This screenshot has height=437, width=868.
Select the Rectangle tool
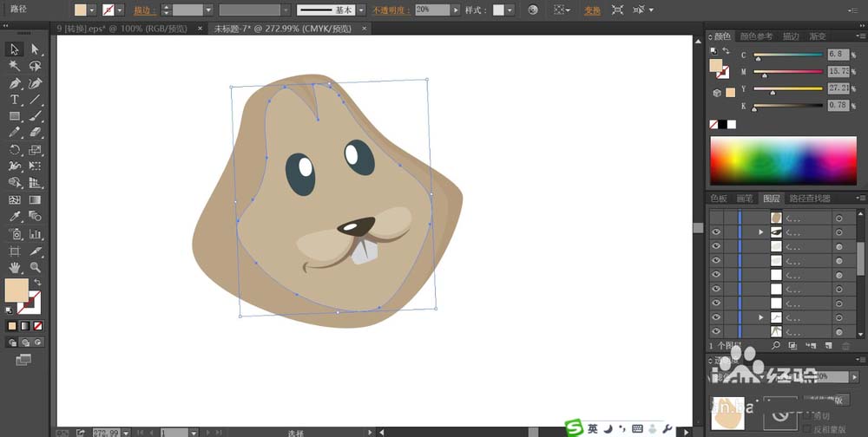pos(15,116)
